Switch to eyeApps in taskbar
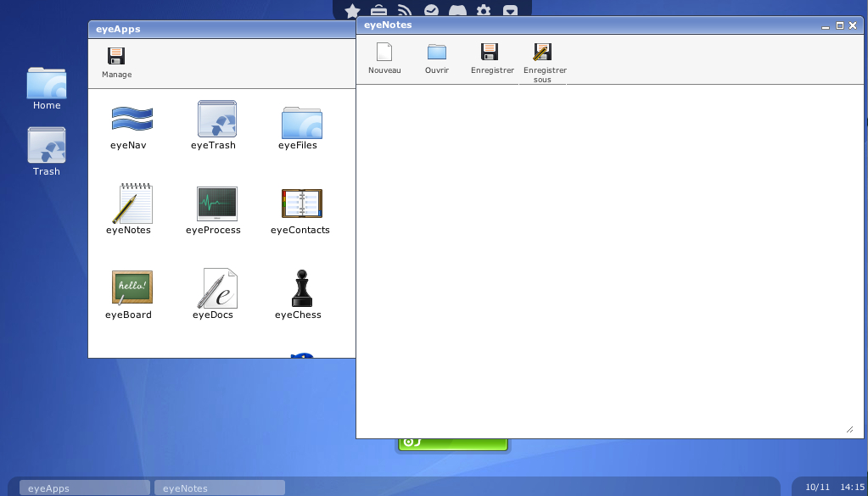Screen dimensions: 868x496 point(85,488)
